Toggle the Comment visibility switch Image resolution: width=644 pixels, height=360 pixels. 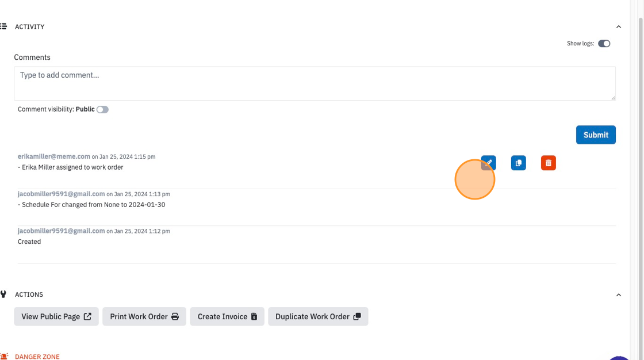pyautogui.click(x=102, y=109)
